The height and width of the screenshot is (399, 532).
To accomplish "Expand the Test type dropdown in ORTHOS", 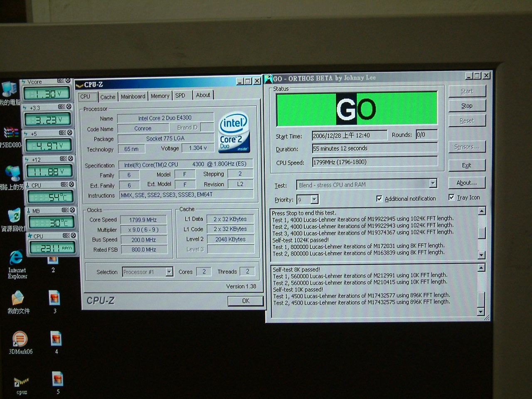I will click(x=433, y=183).
